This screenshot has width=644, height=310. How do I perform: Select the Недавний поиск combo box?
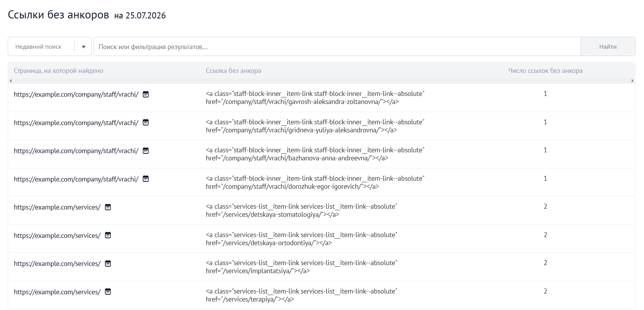(50, 46)
